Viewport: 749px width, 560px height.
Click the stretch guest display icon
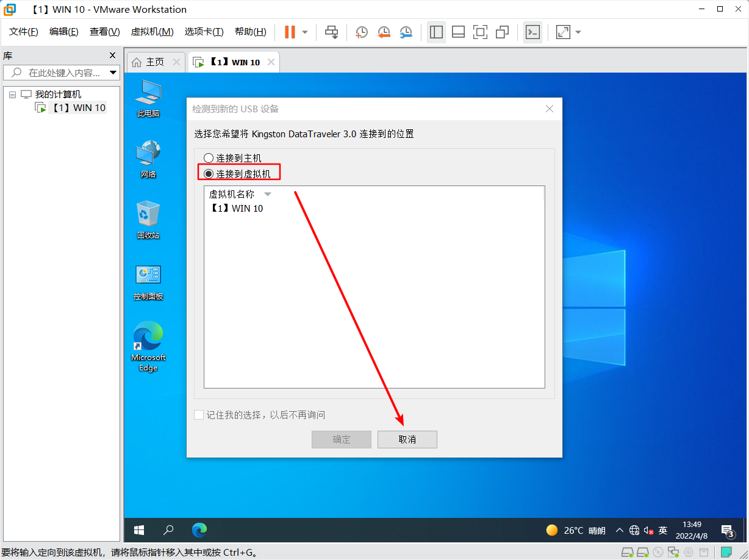coord(563,32)
